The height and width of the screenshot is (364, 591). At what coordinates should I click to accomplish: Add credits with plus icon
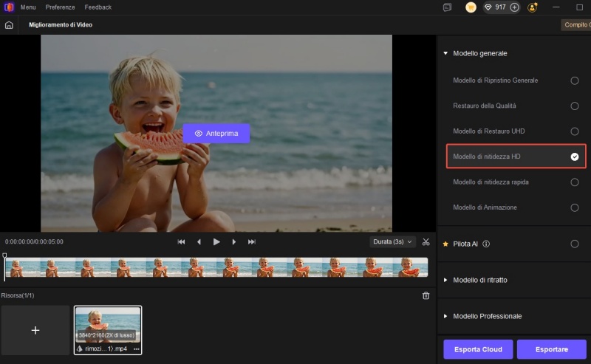514,7
